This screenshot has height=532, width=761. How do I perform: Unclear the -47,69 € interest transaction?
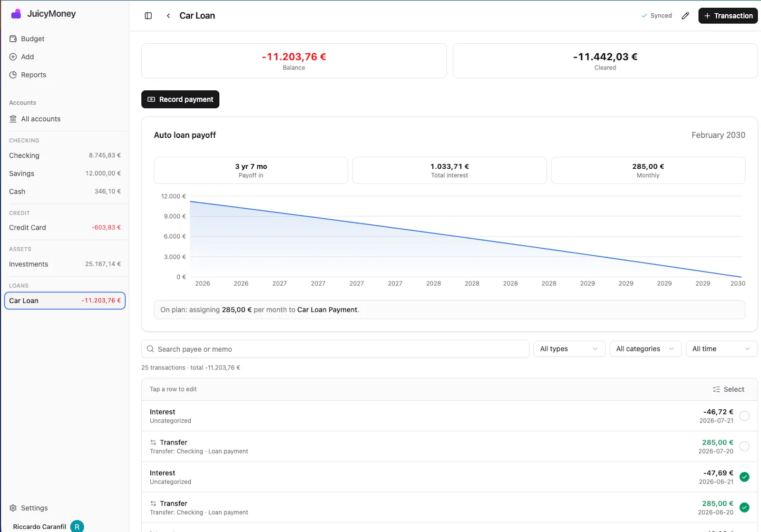pyautogui.click(x=744, y=477)
